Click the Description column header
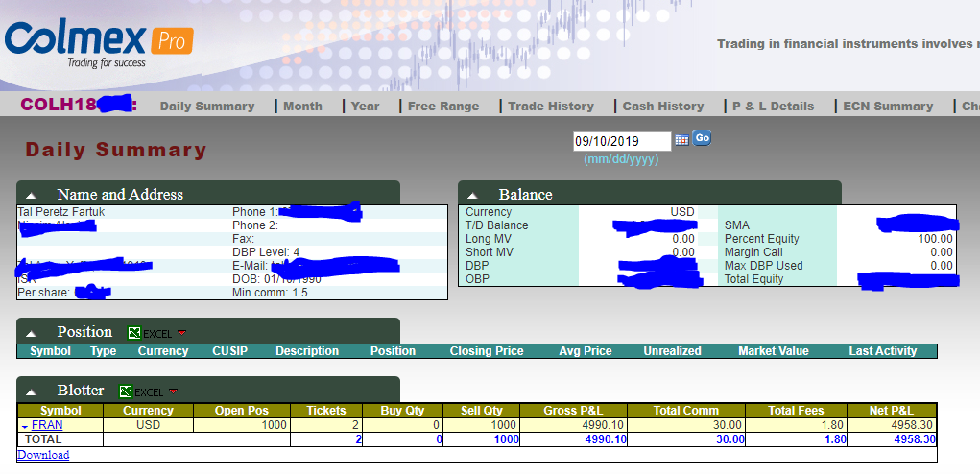Viewport: 980px width, 474px height. point(307,351)
